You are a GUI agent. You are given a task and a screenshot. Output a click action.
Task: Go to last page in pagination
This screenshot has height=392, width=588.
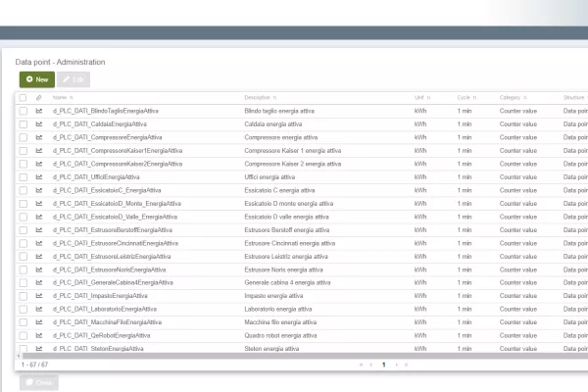click(406, 365)
